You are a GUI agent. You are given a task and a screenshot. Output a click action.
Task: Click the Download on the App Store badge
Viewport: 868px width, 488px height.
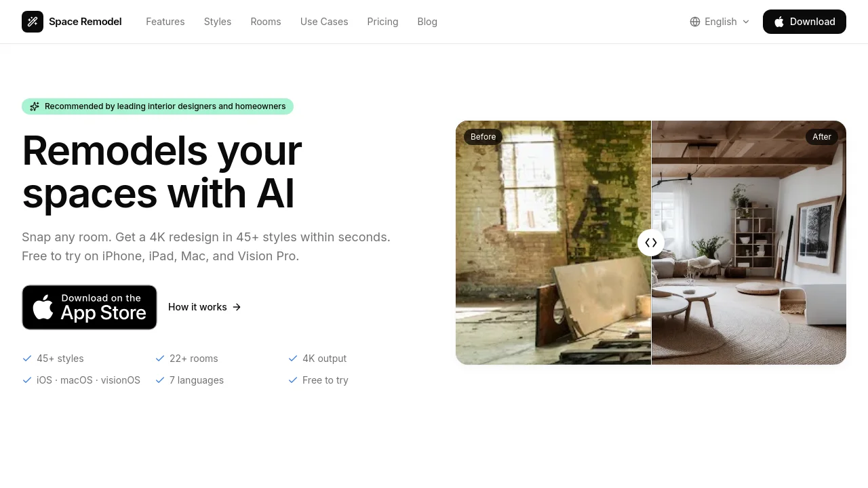click(90, 308)
